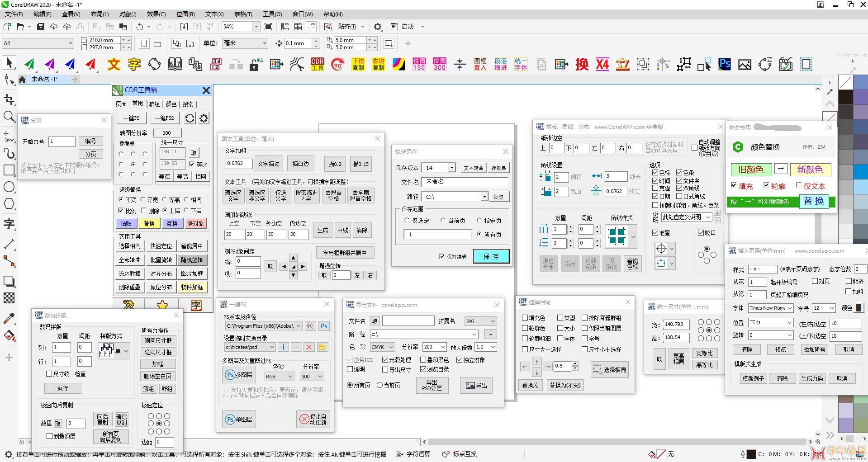
Task: Click the 新颜色 yellow swatch
Action: pos(810,170)
